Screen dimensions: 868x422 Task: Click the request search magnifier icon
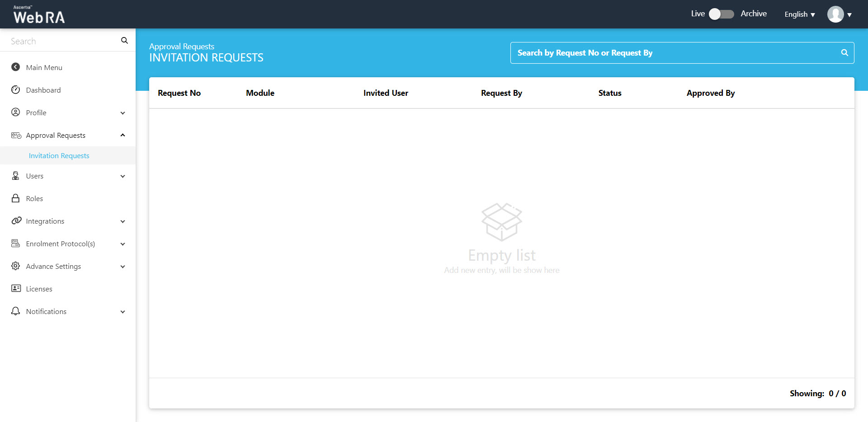click(x=844, y=53)
